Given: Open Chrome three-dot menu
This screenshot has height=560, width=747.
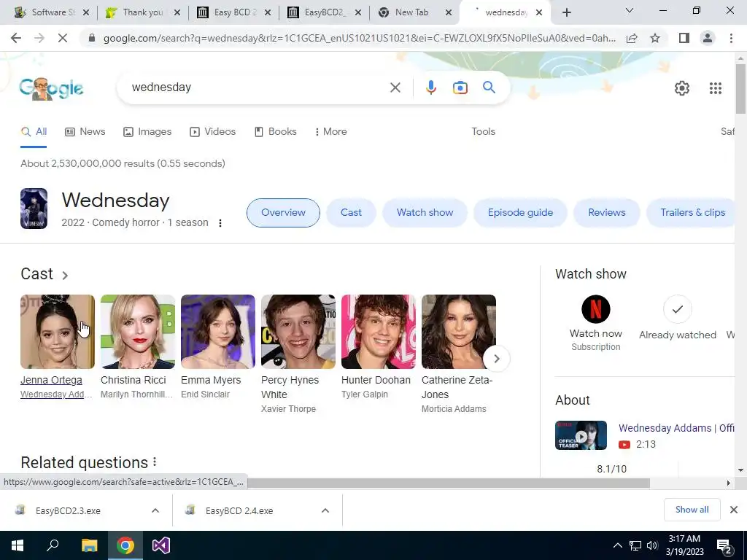Looking at the screenshot, I should pos(731,38).
